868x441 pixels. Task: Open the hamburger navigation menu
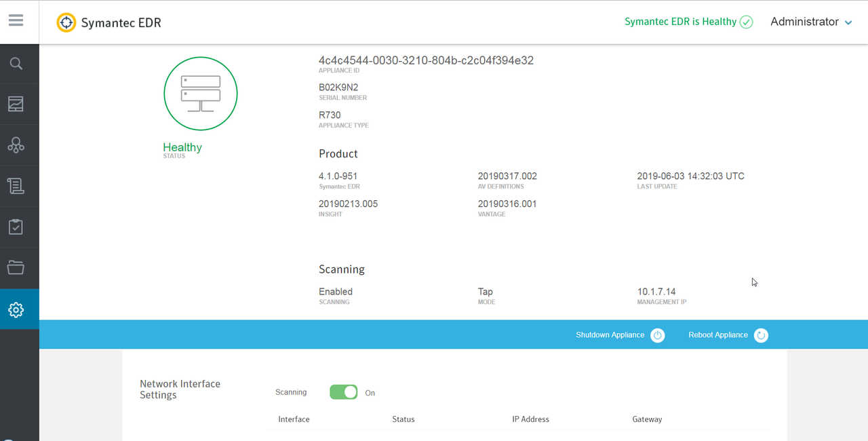[16, 20]
